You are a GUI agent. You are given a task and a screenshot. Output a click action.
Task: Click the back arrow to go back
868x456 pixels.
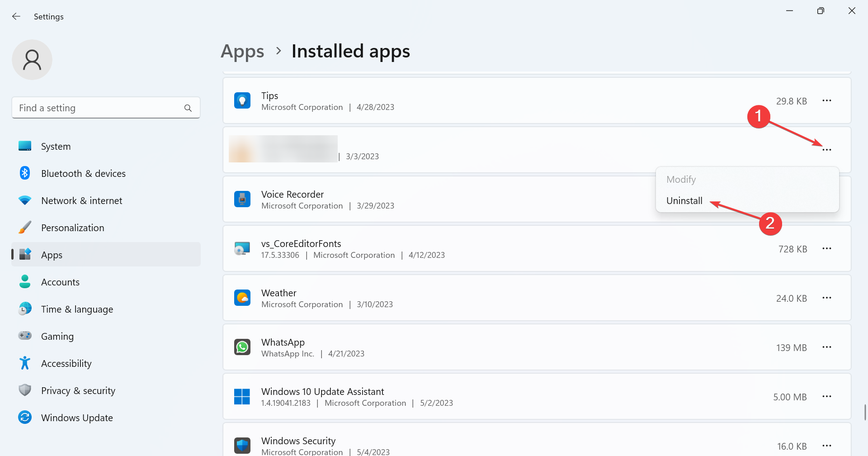coord(16,16)
